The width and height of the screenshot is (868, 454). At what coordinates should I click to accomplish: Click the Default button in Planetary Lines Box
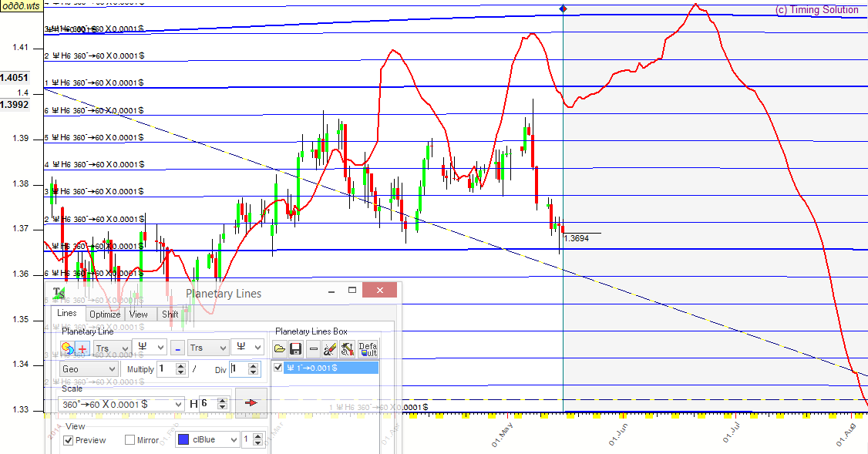click(368, 349)
